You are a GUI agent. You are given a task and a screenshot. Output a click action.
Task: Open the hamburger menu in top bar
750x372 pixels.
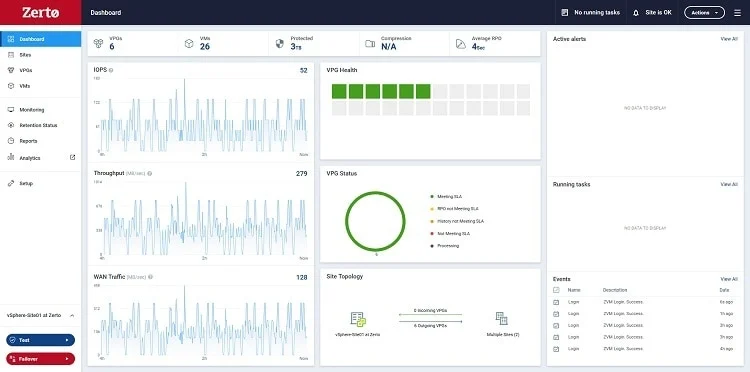pos(737,13)
